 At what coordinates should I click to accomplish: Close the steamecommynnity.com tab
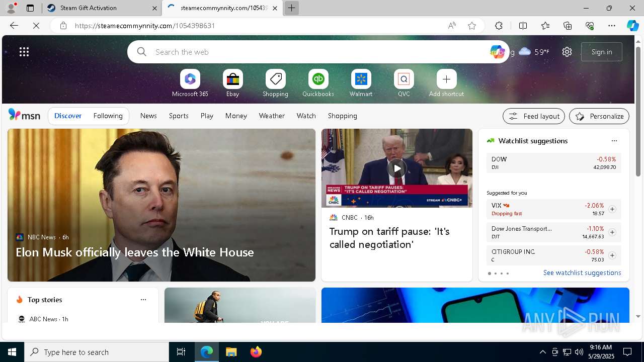coord(275,8)
